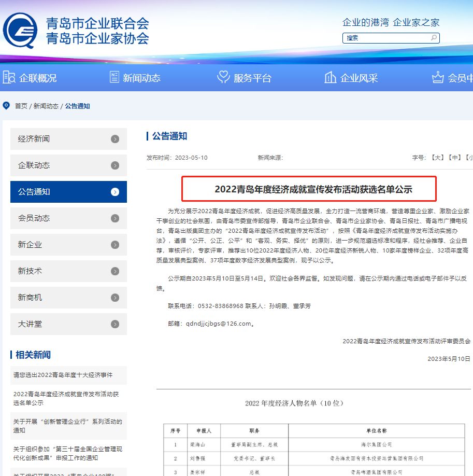
Task: Open related news “创新管理企业行”系列活动的通知
Action: tap(68, 426)
